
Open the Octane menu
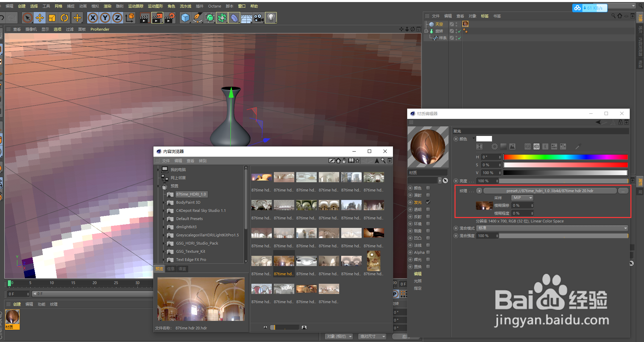pos(214,6)
